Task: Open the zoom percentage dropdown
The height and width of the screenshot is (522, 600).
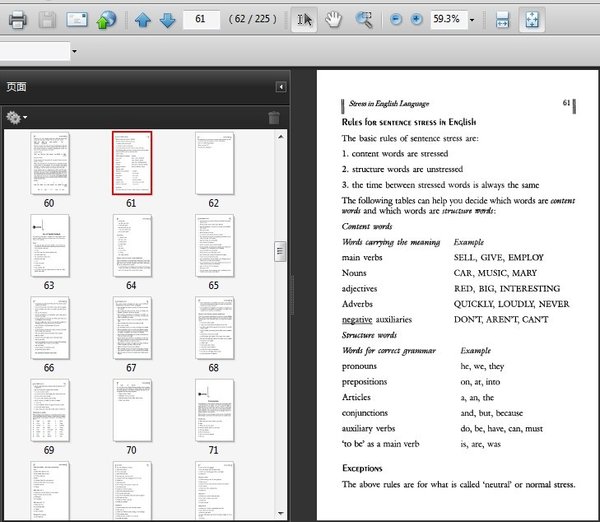Action: point(472,19)
